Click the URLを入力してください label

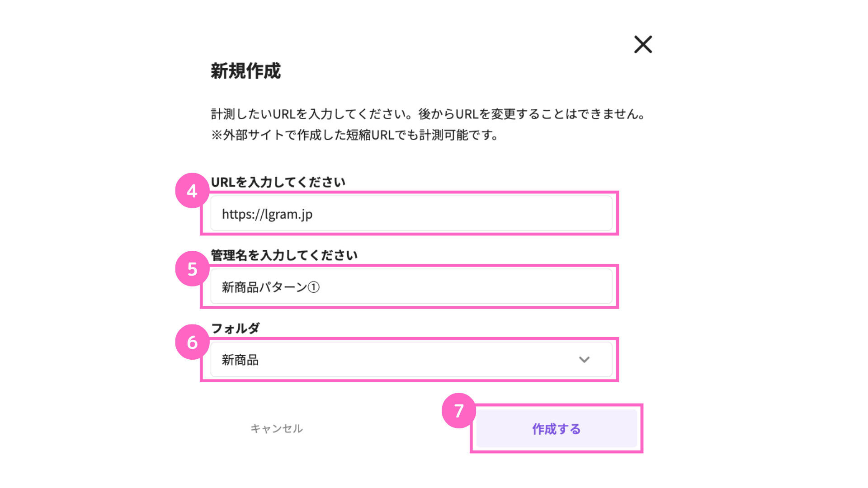tap(278, 182)
